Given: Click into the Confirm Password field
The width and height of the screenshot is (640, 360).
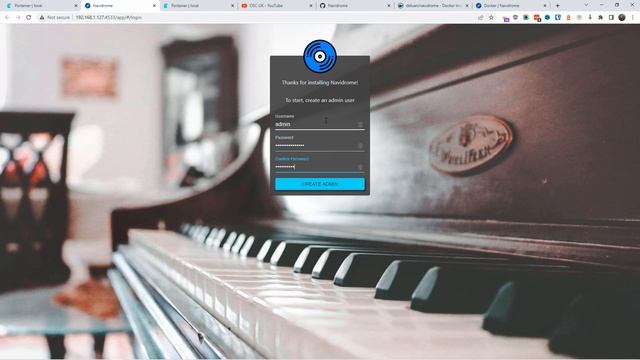Looking at the screenshot, I should click(320, 167).
